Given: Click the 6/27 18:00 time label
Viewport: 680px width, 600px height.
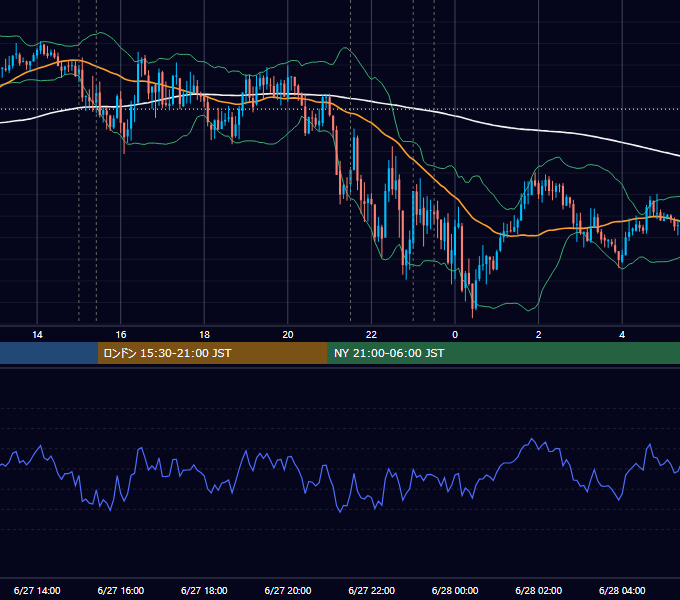Looking at the screenshot, I should tap(204, 590).
